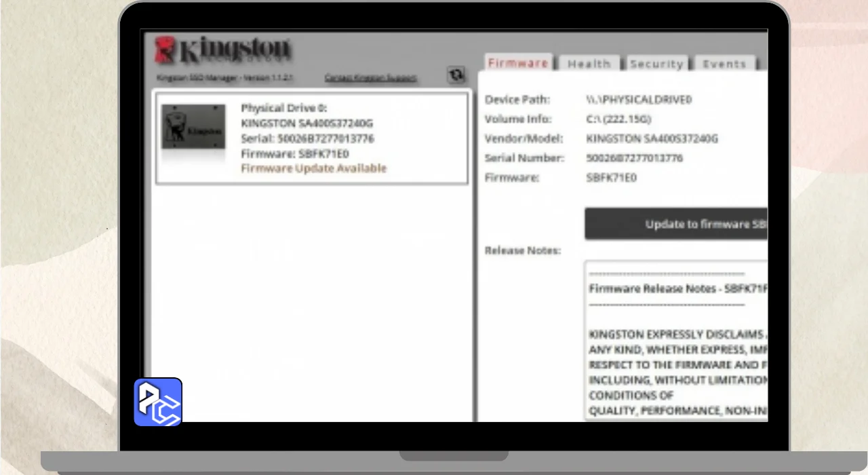Open the Events tab
This screenshot has width=868, height=475.
724,64
